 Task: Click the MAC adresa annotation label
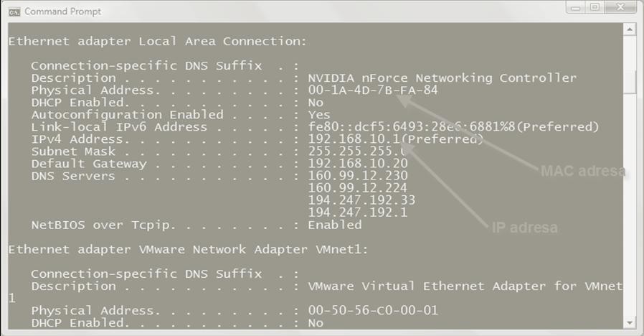583,171
